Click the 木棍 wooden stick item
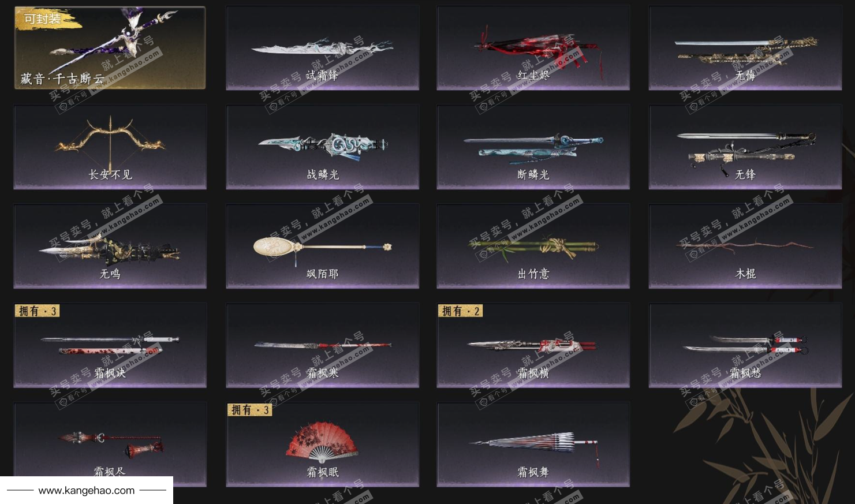Screen dimensions: 855x504 click(x=745, y=247)
